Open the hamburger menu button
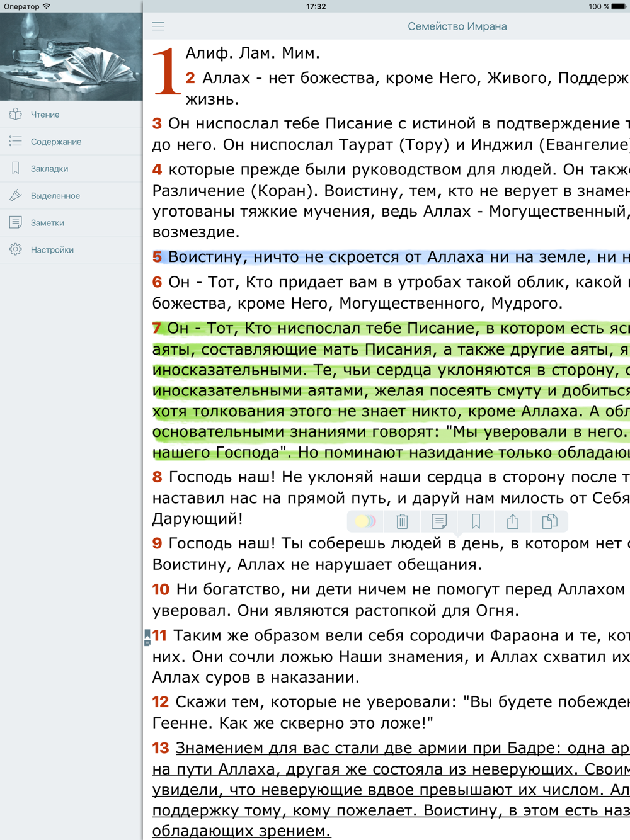The image size is (630, 840). (158, 26)
